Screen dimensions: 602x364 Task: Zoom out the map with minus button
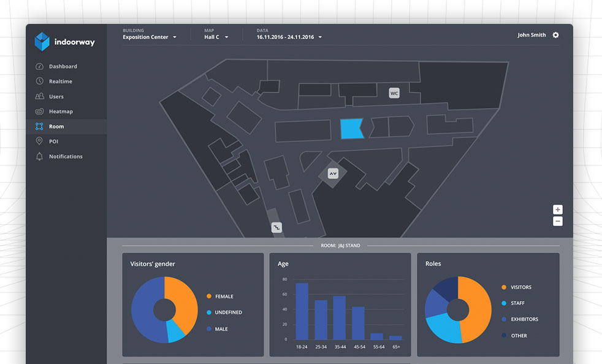click(557, 221)
